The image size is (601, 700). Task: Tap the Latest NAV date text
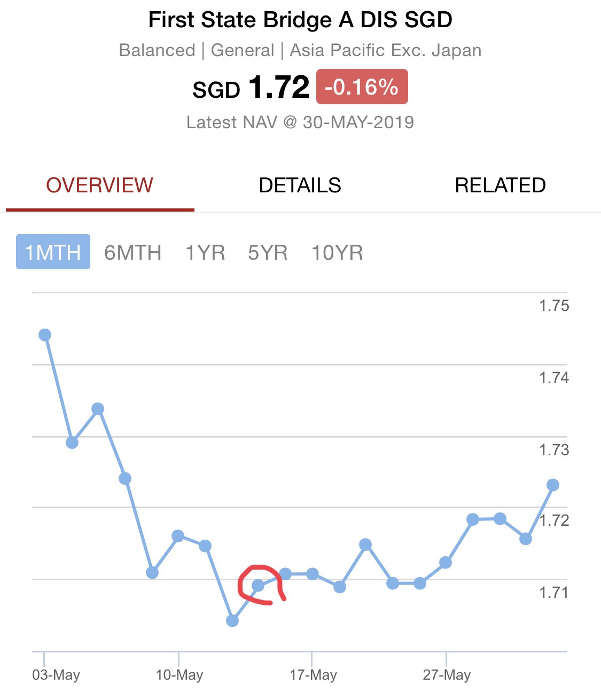pyautogui.click(x=300, y=122)
